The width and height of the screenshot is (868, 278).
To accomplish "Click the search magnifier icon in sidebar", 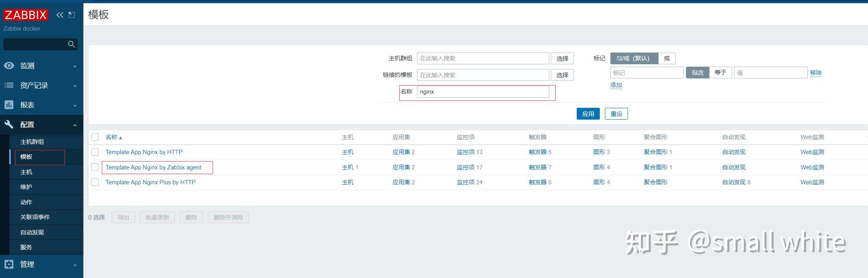I will point(71,44).
